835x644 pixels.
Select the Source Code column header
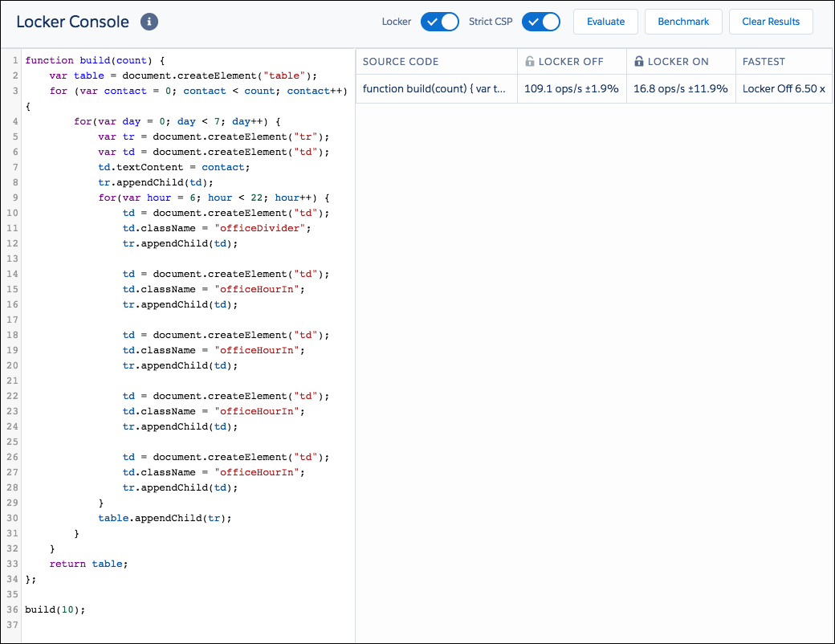(401, 62)
